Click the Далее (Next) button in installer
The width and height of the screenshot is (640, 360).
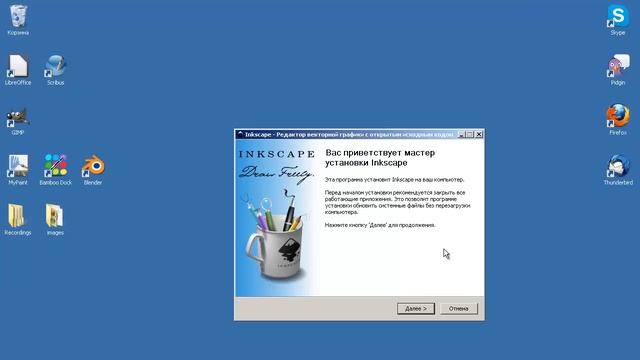(x=416, y=309)
